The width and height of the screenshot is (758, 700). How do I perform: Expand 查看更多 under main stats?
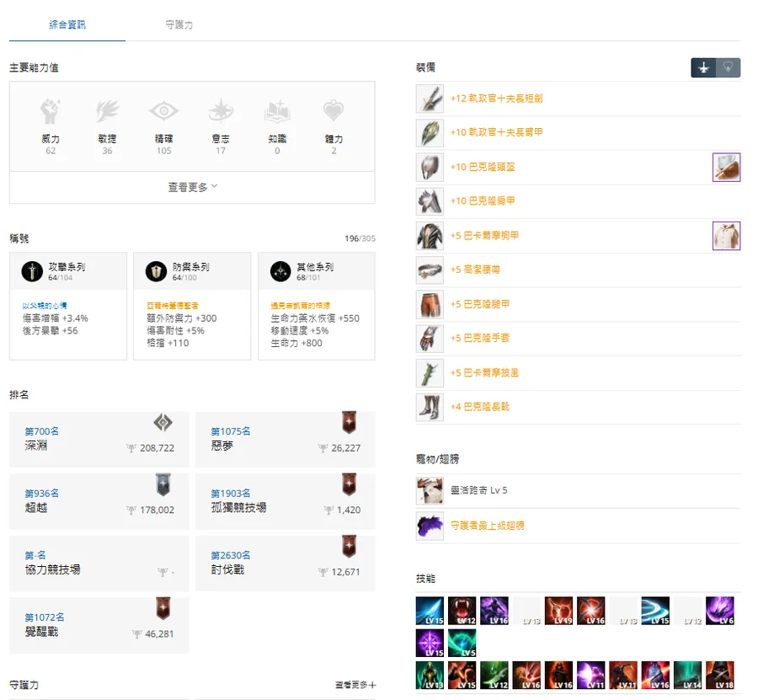pos(192,187)
